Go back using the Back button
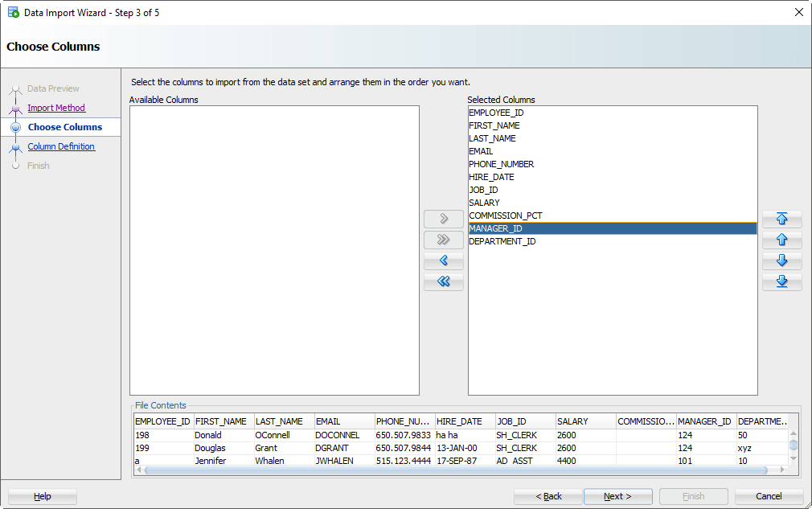Image resolution: width=812 pixels, height=509 pixels. pyautogui.click(x=547, y=496)
